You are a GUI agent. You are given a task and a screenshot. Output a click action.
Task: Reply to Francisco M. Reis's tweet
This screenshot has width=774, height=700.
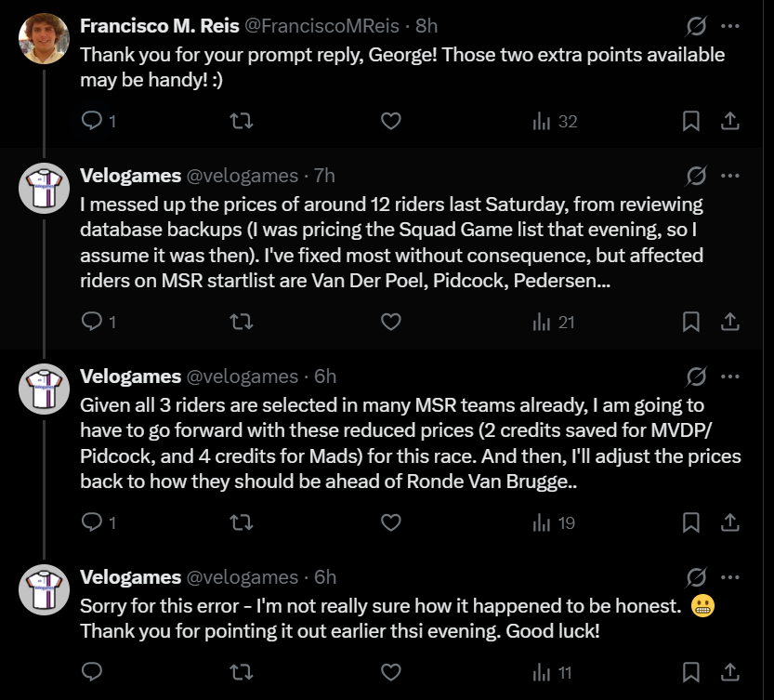click(92, 121)
